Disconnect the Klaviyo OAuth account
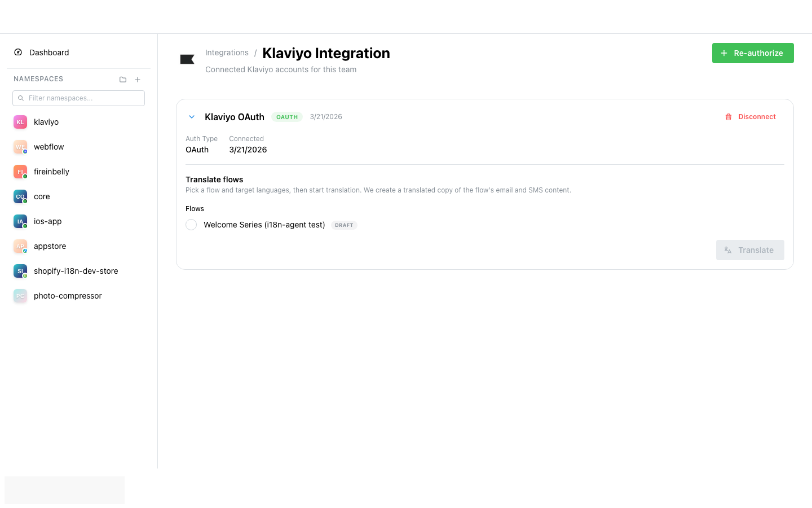The image size is (812, 508). pos(751,117)
